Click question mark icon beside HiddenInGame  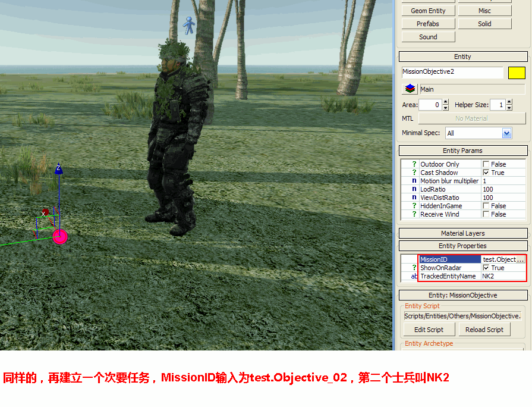(414, 206)
